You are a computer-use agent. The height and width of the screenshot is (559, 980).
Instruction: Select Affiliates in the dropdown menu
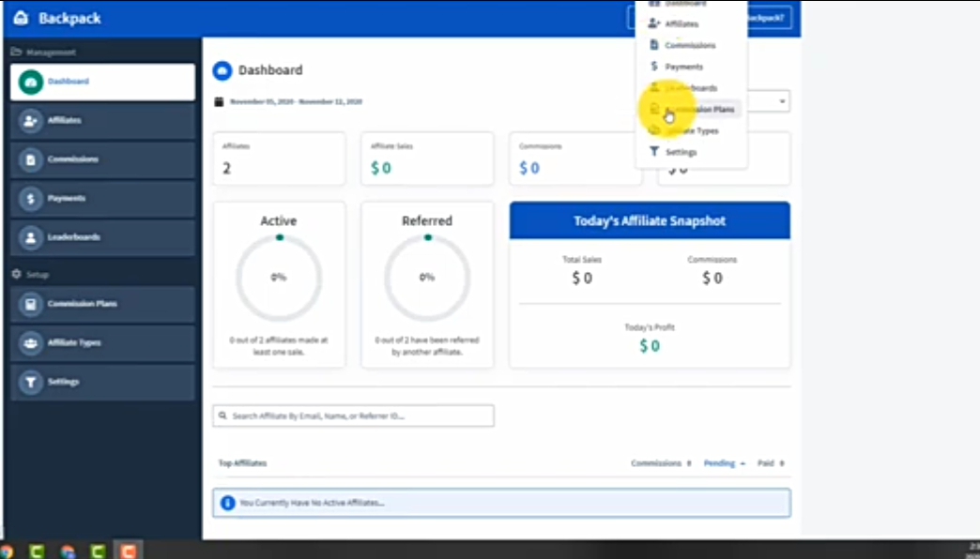point(681,23)
